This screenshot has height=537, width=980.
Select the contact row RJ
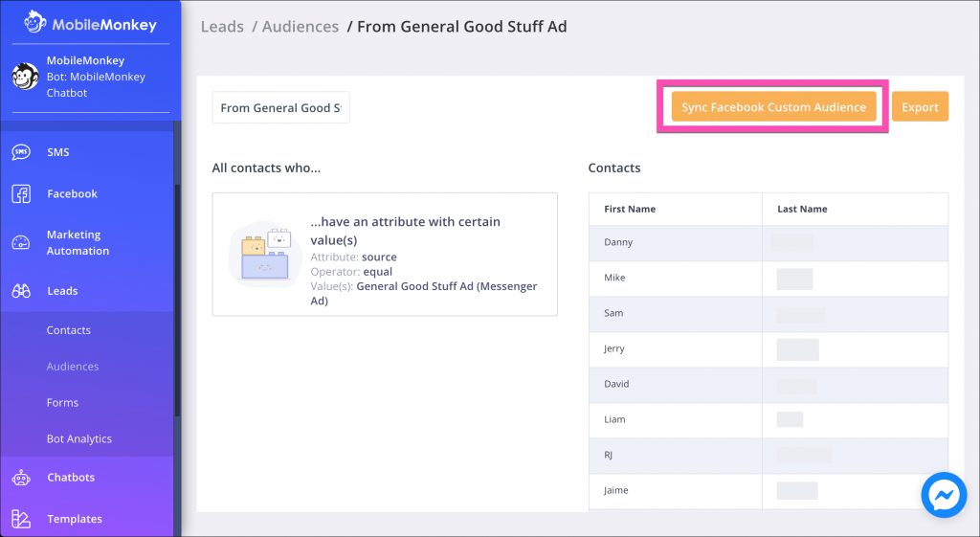tap(768, 455)
